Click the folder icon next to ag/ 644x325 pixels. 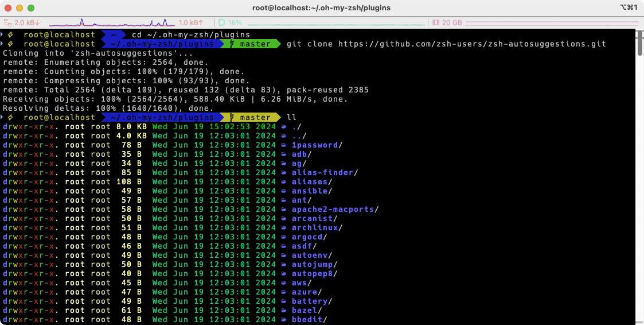click(x=284, y=163)
